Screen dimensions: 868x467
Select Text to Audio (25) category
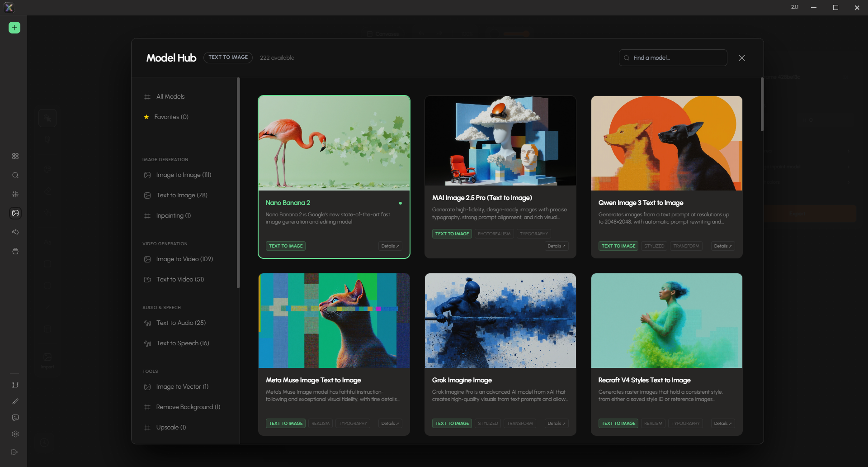point(181,323)
